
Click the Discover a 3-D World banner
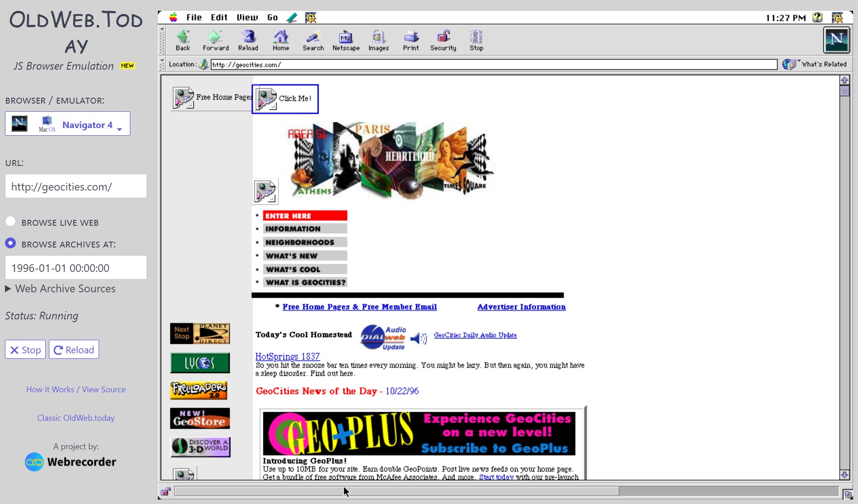tap(200, 447)
